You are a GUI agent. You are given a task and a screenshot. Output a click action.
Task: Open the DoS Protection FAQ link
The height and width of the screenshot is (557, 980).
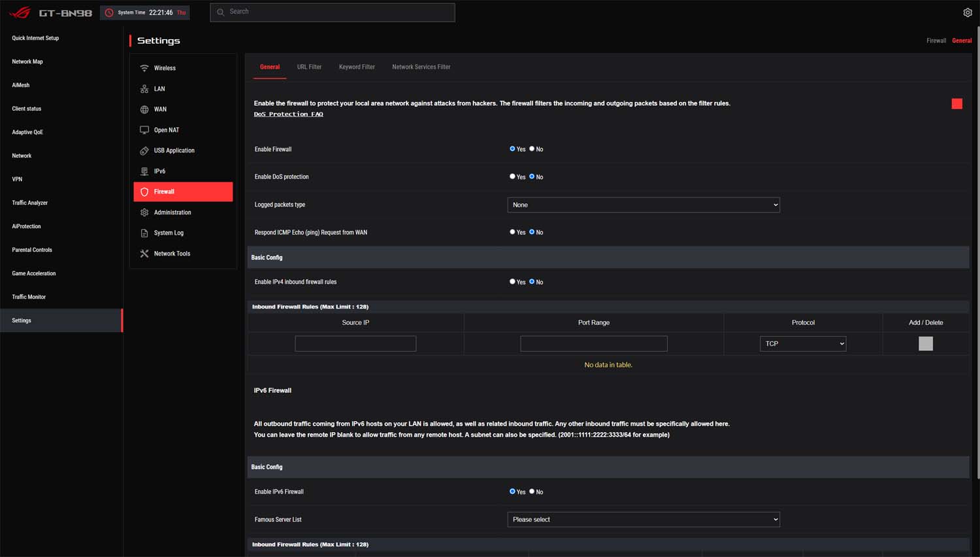pos(288,114)
